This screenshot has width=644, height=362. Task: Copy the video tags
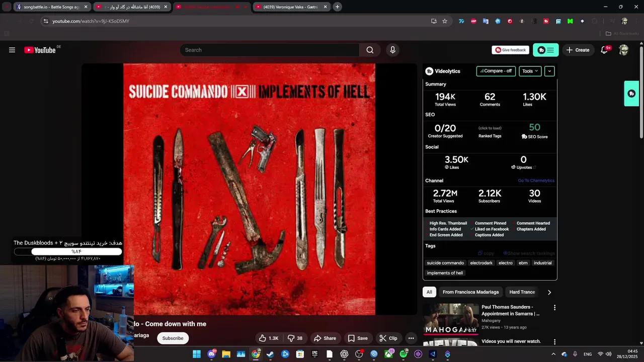486,253
